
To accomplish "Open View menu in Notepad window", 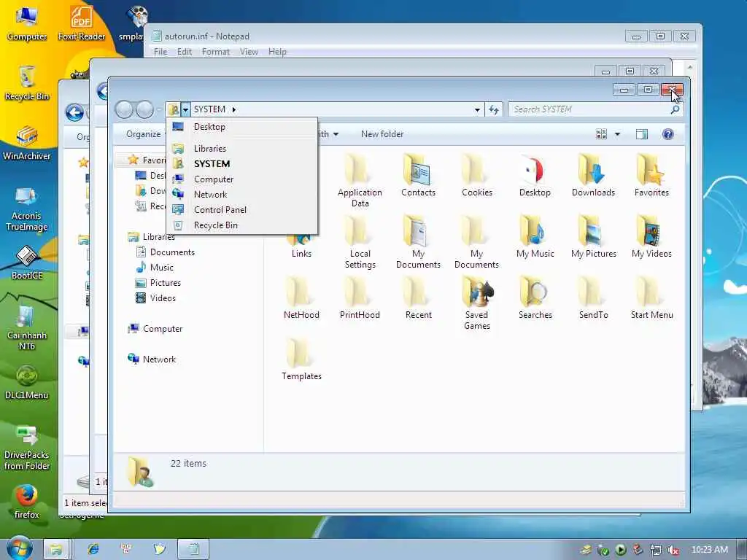I will tap(249, 52).
